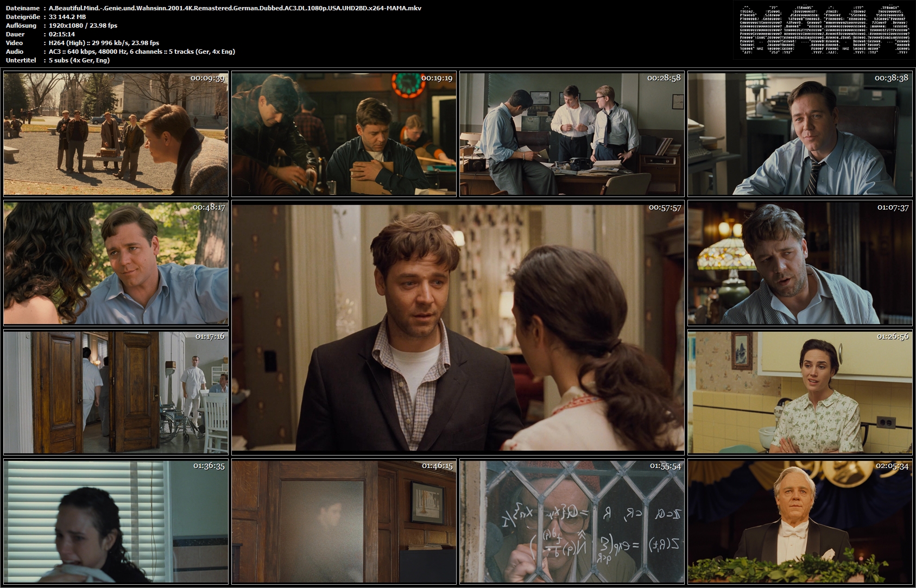
Task: Click the resolution value 1920x1080 / 23.98 fps
Action: click(x=83, y=26)
